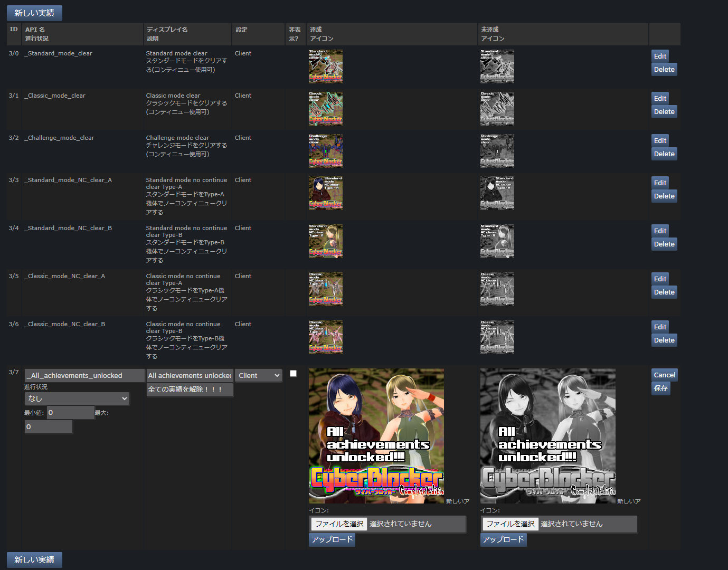Edit the _Standard_mode_NC_clear_A achievement
The image size is (728, 570).
coord(660,183)
